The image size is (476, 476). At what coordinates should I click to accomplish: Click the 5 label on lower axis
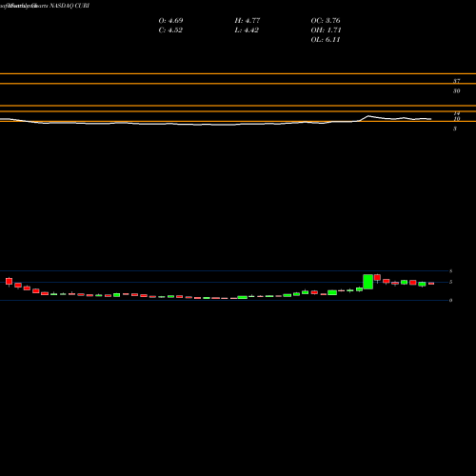coord(450,282)
